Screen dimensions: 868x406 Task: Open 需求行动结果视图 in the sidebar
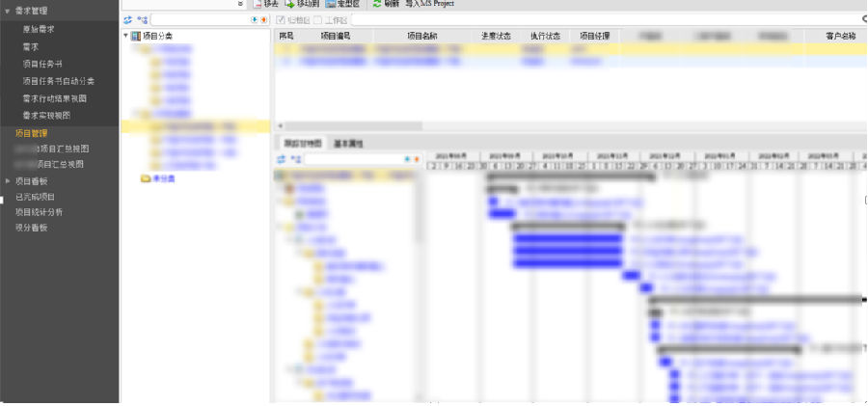point(55,98)
